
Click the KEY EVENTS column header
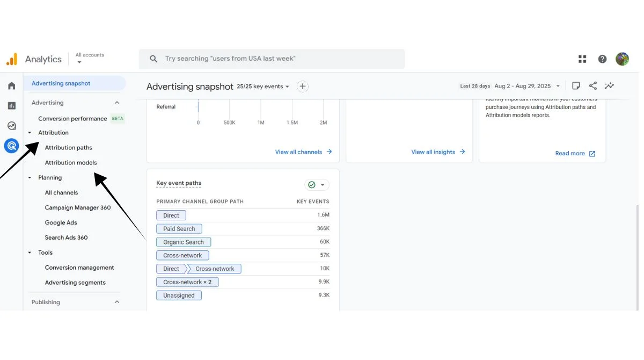click(313, 201)
